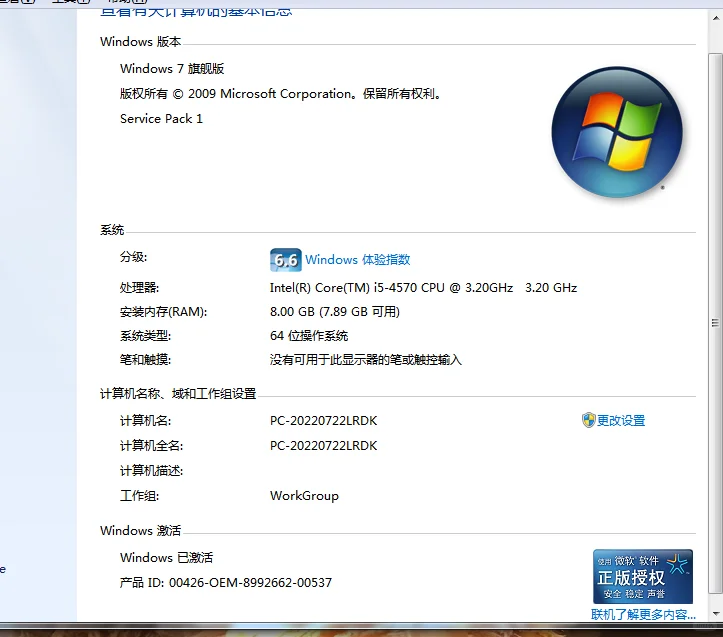Open the 联机了解更多内容 link
The width and height of the screenshot is (723, 637).
click(x=643, y=614)
